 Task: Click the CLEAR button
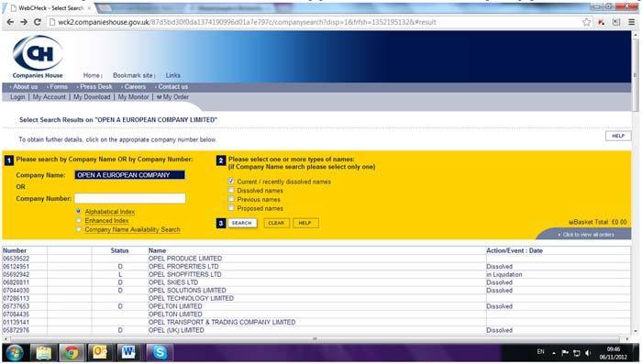point(276,223)
